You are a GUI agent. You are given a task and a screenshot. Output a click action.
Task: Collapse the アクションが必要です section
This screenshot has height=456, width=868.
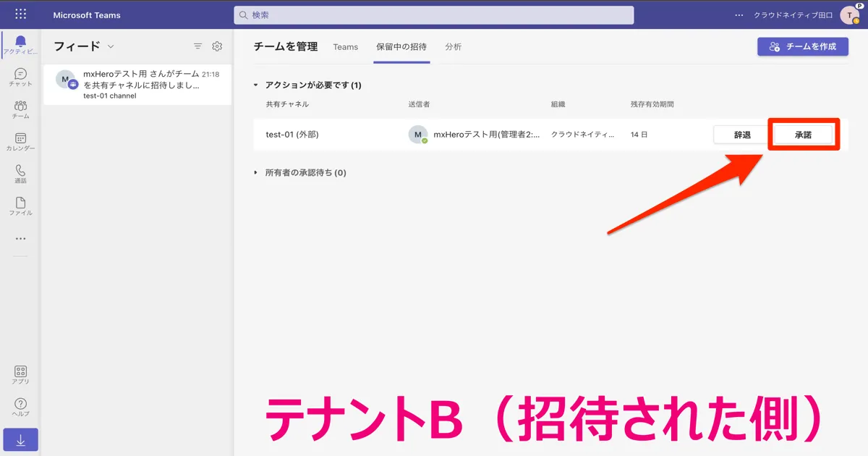[255, 85]
